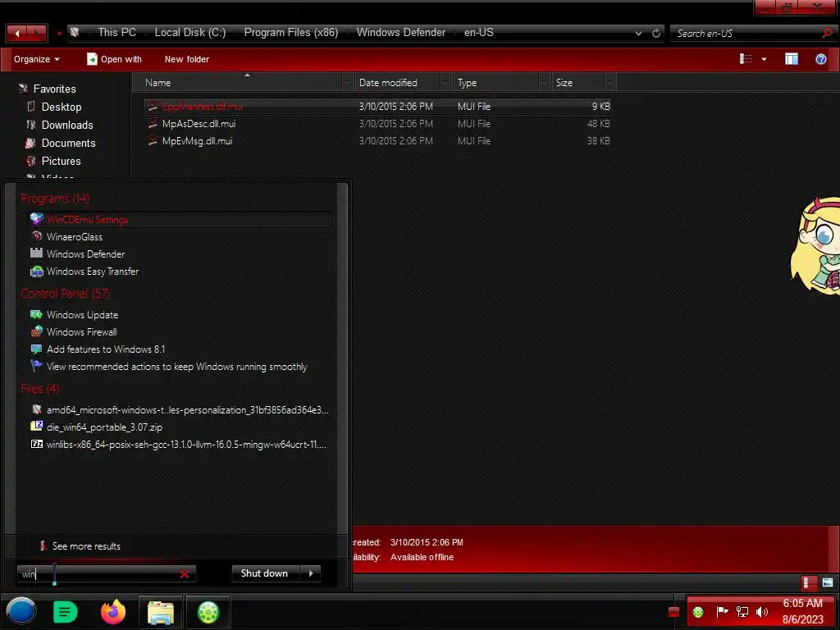Go forward using the forward arrow
Screen dimensions: 840x630
36,33
